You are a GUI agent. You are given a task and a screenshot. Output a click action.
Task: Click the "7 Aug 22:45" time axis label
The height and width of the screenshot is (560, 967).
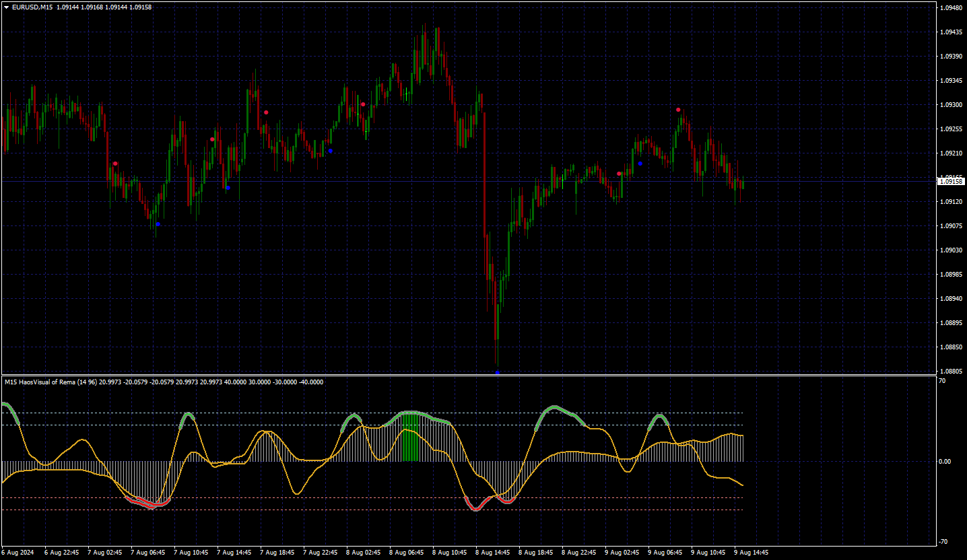321,553
